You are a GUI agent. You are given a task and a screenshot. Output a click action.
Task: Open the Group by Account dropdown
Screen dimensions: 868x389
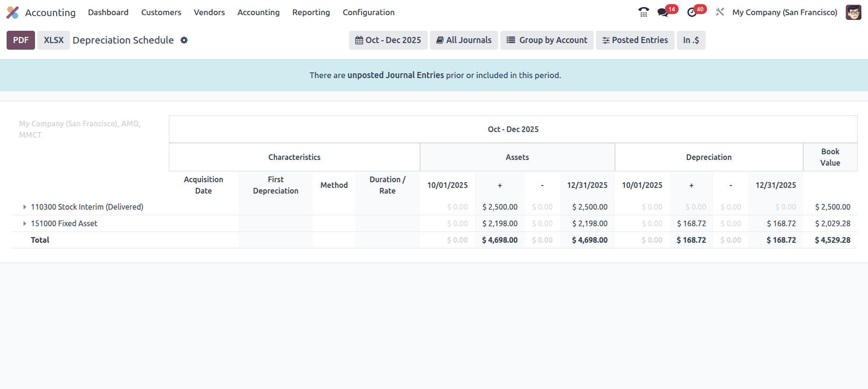click(x=547, y=40)
